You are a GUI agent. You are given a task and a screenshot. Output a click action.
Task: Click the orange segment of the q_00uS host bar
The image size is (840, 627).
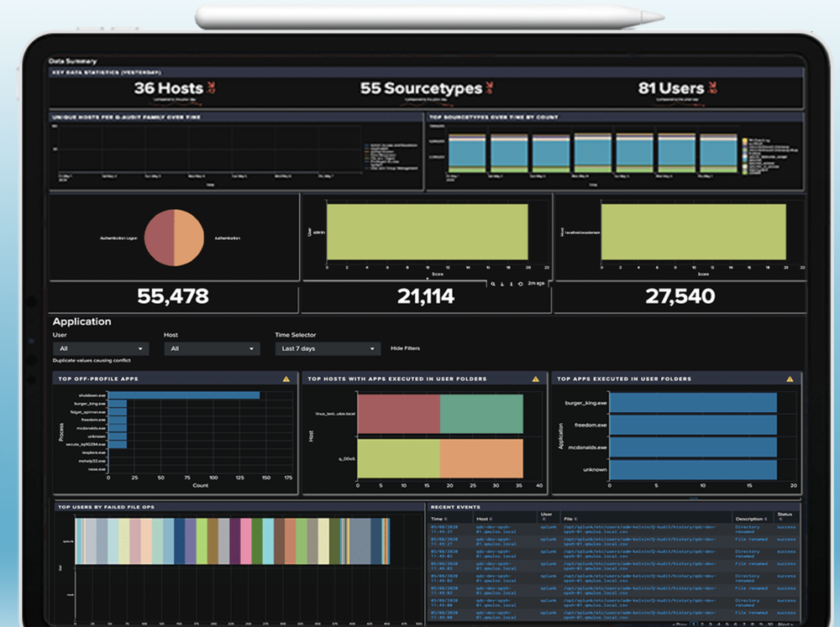pyautogui.click(x=481, y=458)
